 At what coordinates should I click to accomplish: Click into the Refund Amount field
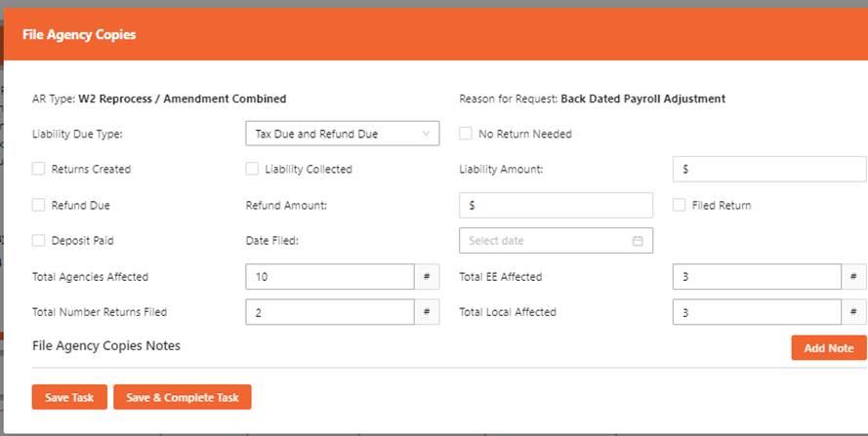pos(556,206)
